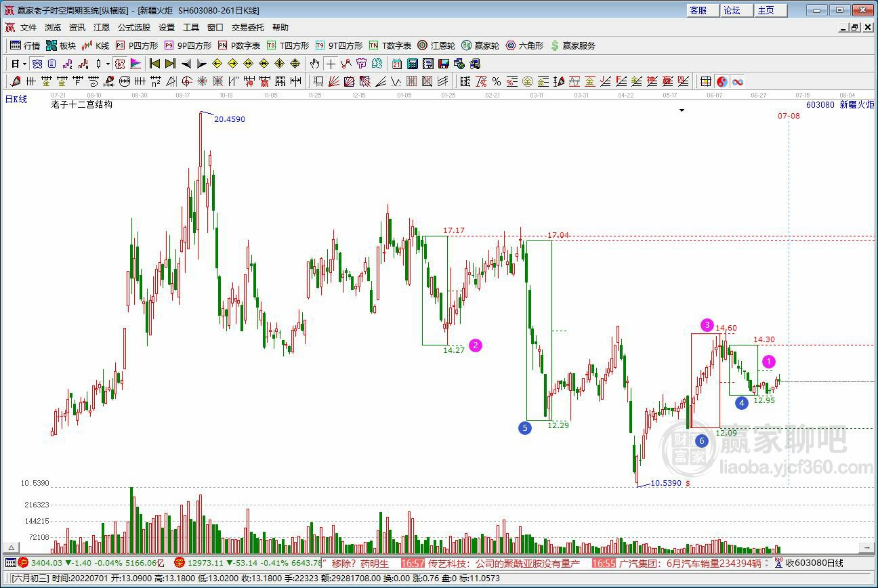Click the blue circle marker 6
The image size is (878, 588).
(701, 441)
